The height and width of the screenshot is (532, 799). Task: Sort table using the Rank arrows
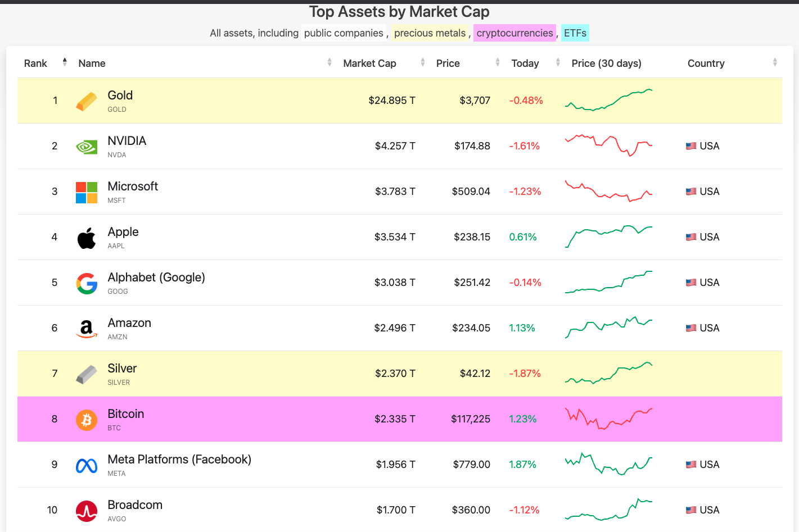(65, 62)
